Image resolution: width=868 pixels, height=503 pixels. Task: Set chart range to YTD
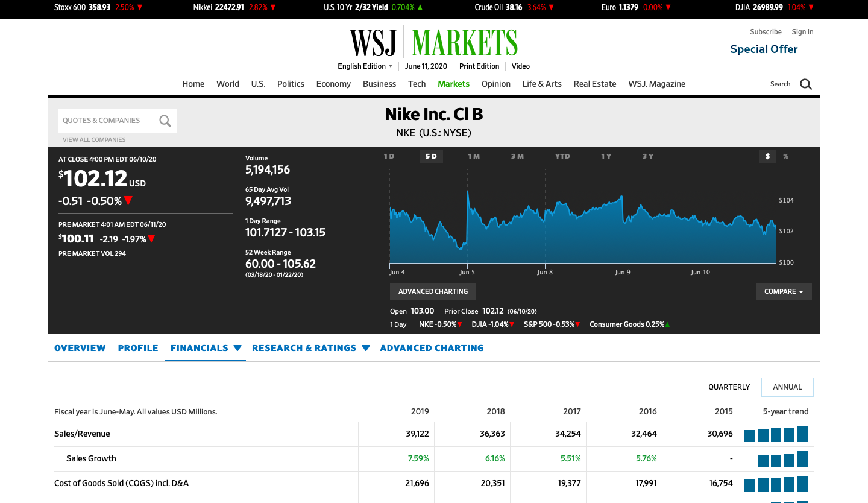click(562, 156)
